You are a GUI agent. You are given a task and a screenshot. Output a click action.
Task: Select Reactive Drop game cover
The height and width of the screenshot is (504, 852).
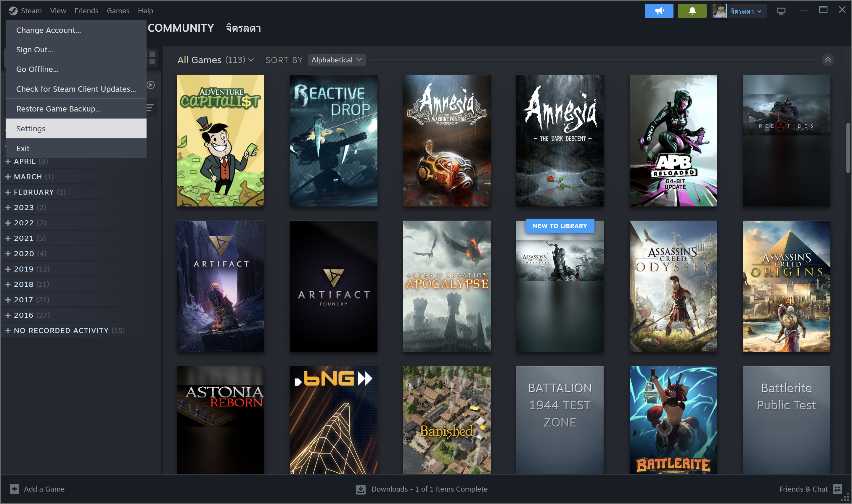[333, 140]
